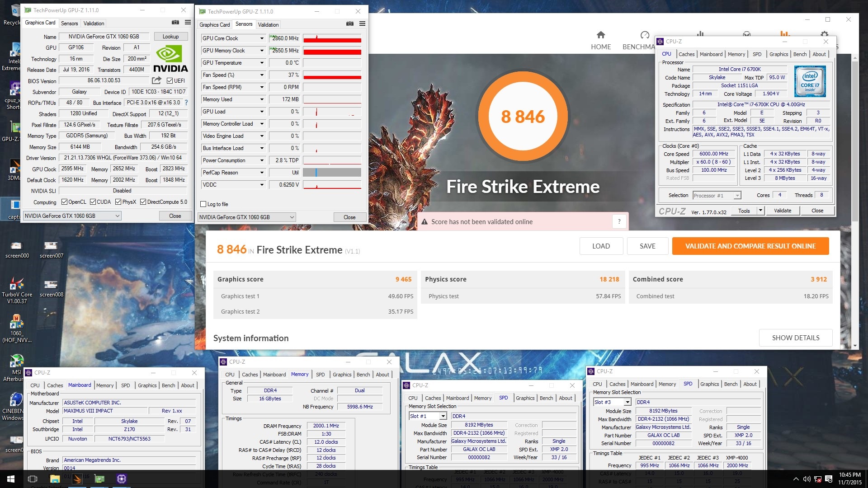
Task: Open the Benchmarks gauge icon in 3DMark
Action: pos(645,35)
